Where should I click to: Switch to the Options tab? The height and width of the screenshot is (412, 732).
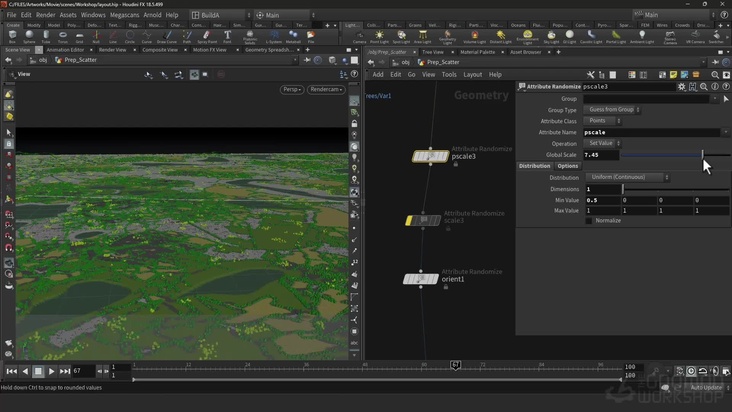568,166
